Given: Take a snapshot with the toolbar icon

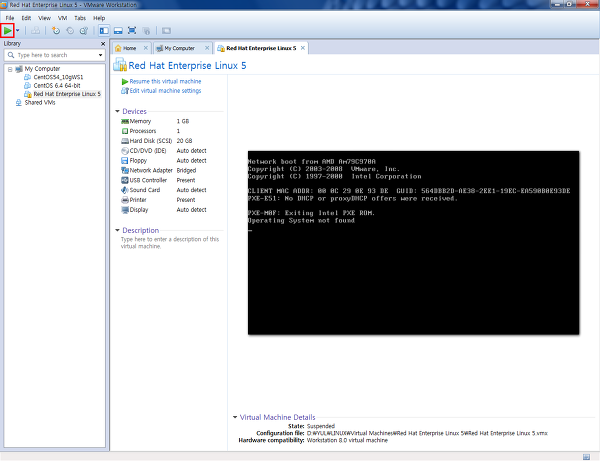Looking at the screenshot, I should click(x=56, y=31).
